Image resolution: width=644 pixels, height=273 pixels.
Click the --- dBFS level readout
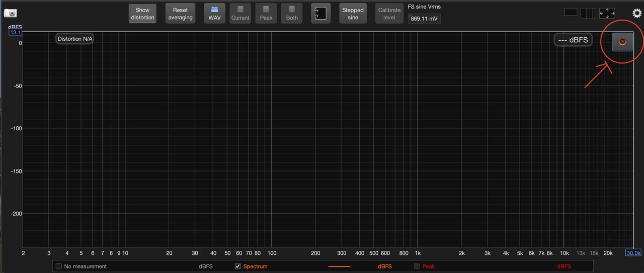(x=573, y=40)
